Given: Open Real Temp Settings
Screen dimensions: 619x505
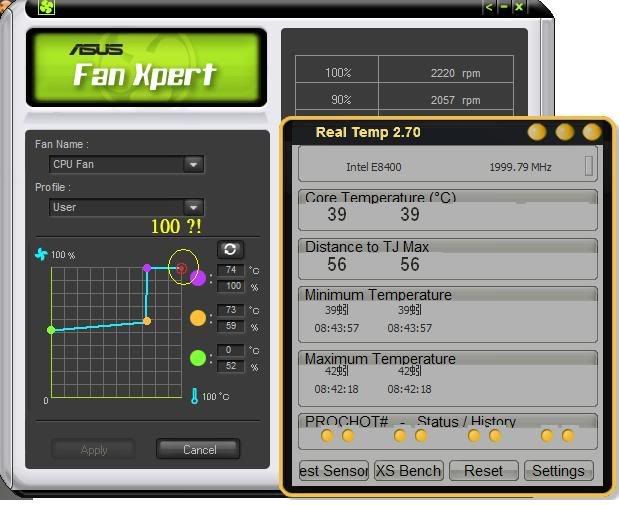Looking at the screenshot, I should 558,470.
